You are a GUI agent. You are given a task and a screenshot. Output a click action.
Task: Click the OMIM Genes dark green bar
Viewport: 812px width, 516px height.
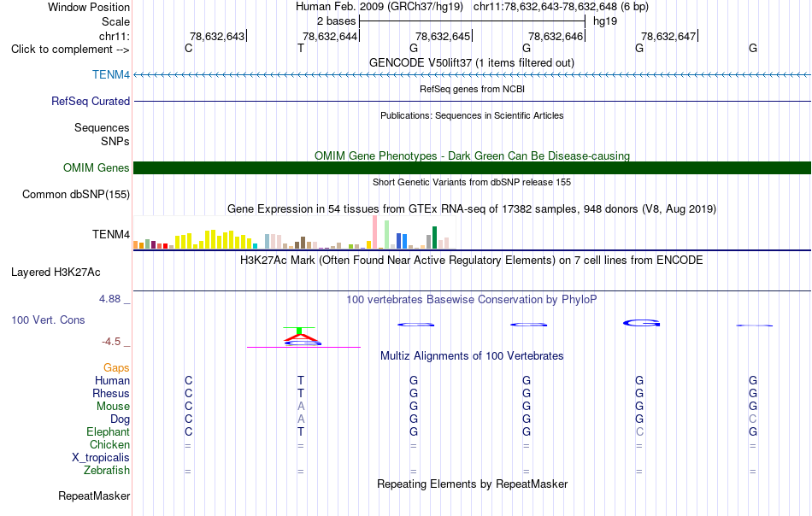coord(472,167)
